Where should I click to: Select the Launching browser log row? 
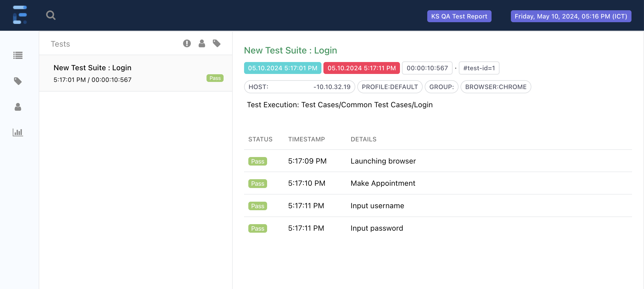(383, 161)
